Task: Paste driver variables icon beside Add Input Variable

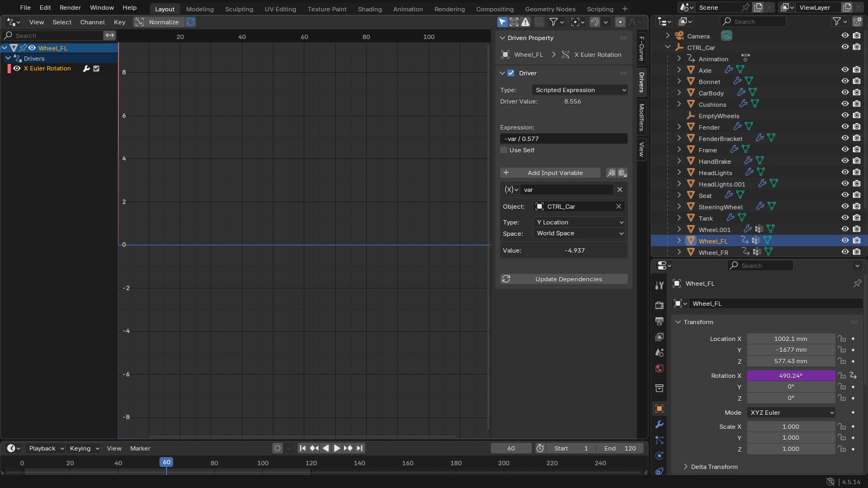Action: (622, 173)
